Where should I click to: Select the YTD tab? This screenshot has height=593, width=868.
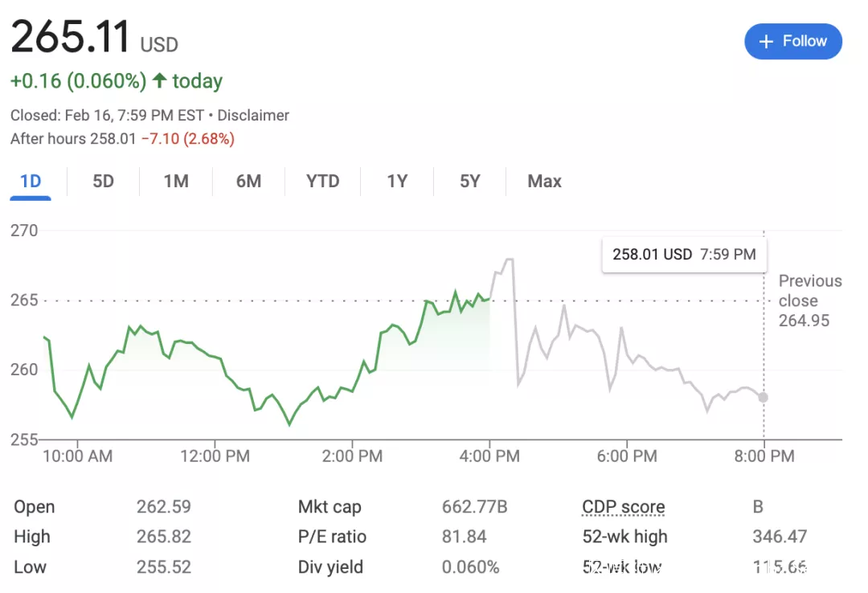pos(323,182)
